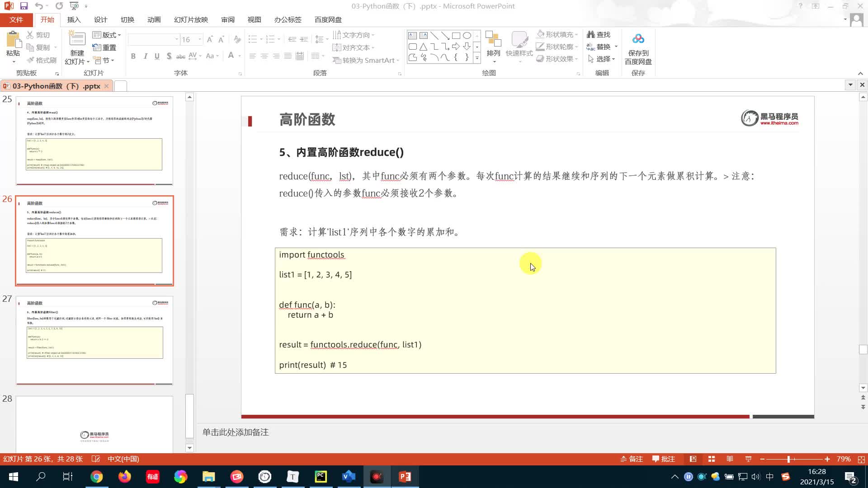Select slide 27 thumbnail about filter()
The image size is (868, 488).
coord(94,340)
